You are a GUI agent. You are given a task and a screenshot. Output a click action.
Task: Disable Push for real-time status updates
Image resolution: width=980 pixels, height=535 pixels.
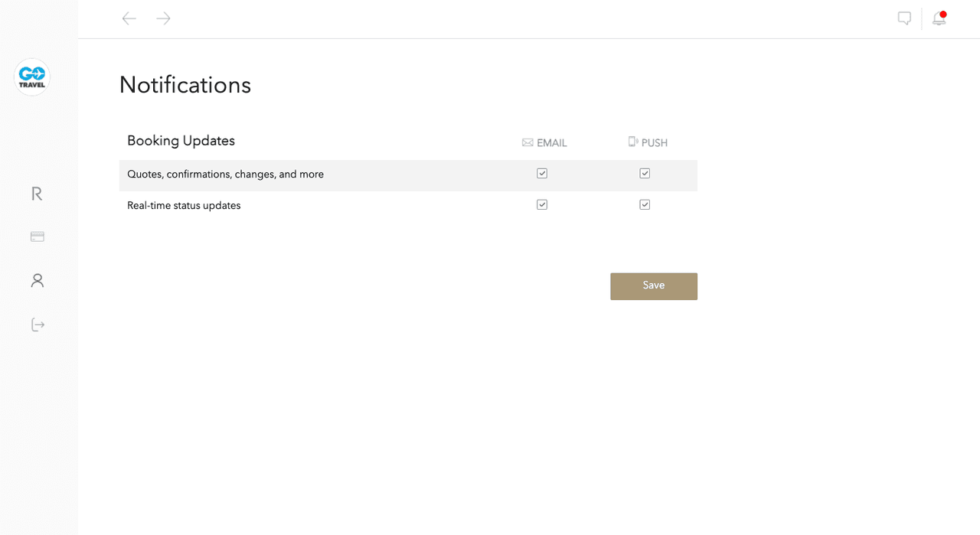645,204
